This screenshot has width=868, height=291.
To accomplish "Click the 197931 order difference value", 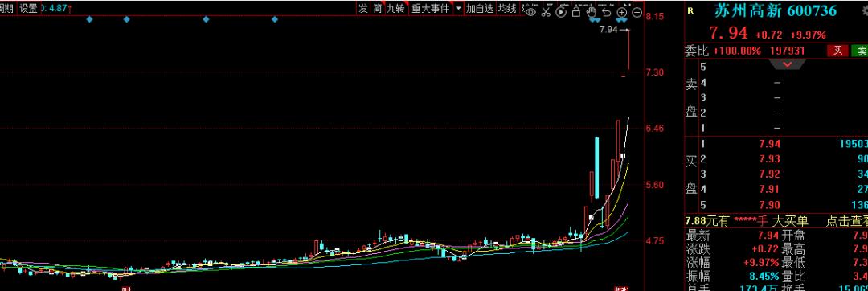I will 787,51.
